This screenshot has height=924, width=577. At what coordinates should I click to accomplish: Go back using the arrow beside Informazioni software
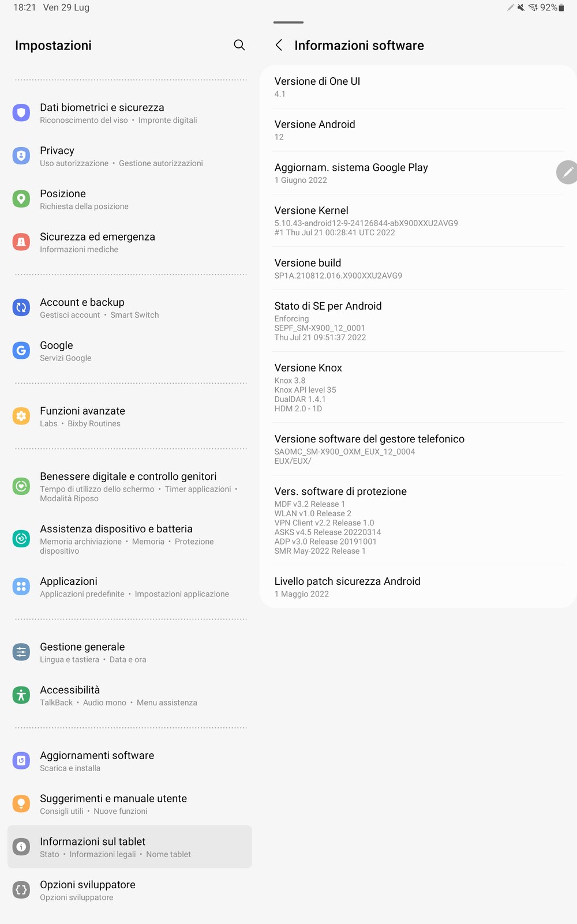pos(279,45)
